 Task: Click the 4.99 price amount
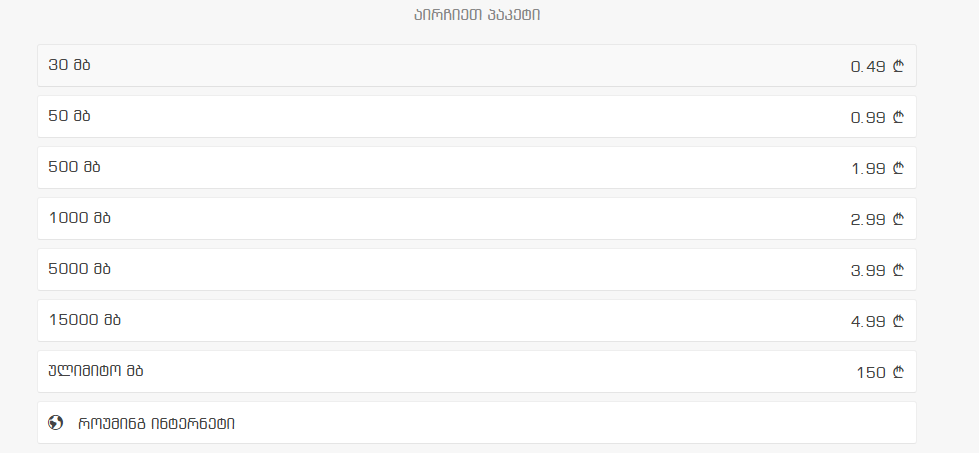(x=868, y=322)
